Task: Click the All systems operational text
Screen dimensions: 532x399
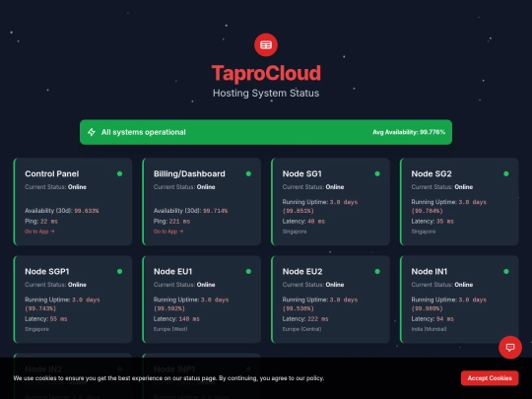Action: click(x=143, y=132)
